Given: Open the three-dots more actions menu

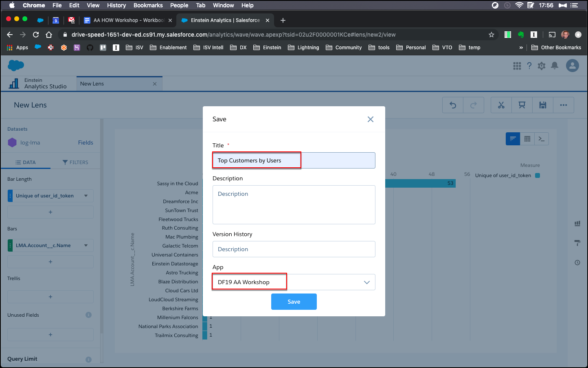Looking at the screenshot, I should coord(564,105).
